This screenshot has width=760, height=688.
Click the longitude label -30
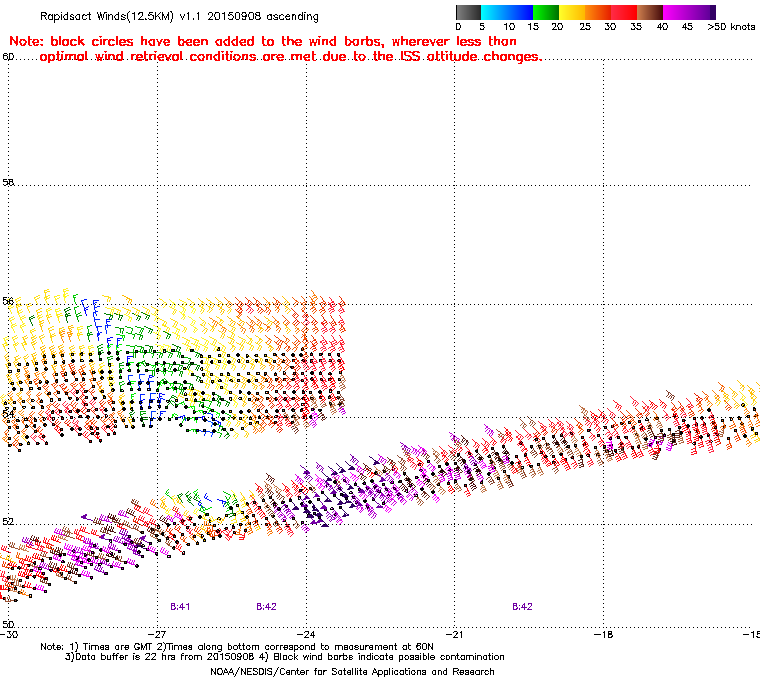[x=9, y=634]
